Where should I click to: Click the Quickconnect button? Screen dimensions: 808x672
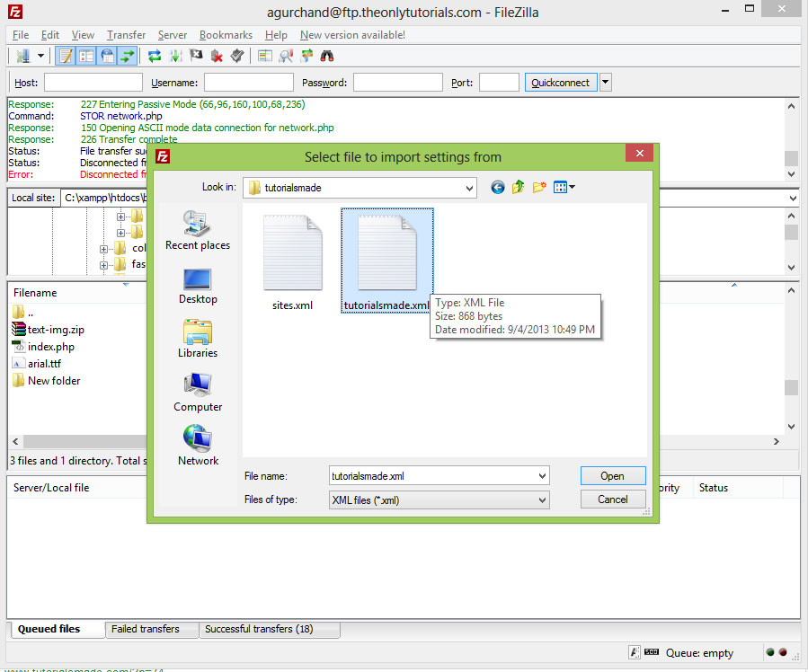tap(558, 82)
